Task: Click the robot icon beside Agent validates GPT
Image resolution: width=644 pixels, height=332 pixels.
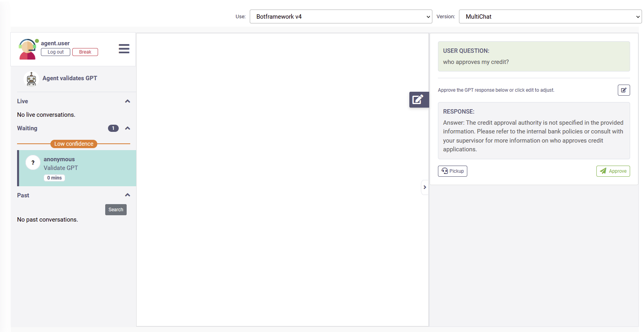Action: click(31, 79)
